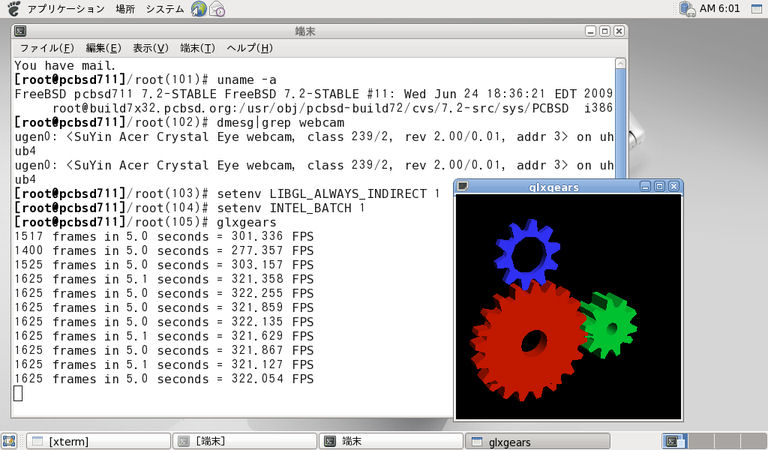The width and height of the screenshot is (768, 450).
Task: Switch to the [xterm] taskbar window
Action: (x=98, y=441)
